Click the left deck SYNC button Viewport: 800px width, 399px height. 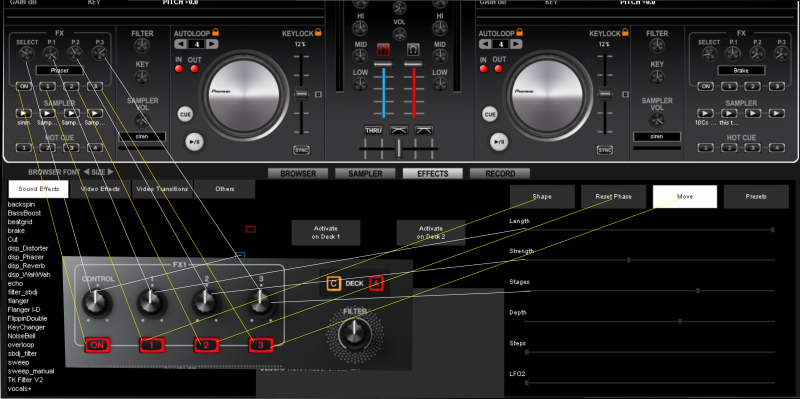[x=301, y=150]
